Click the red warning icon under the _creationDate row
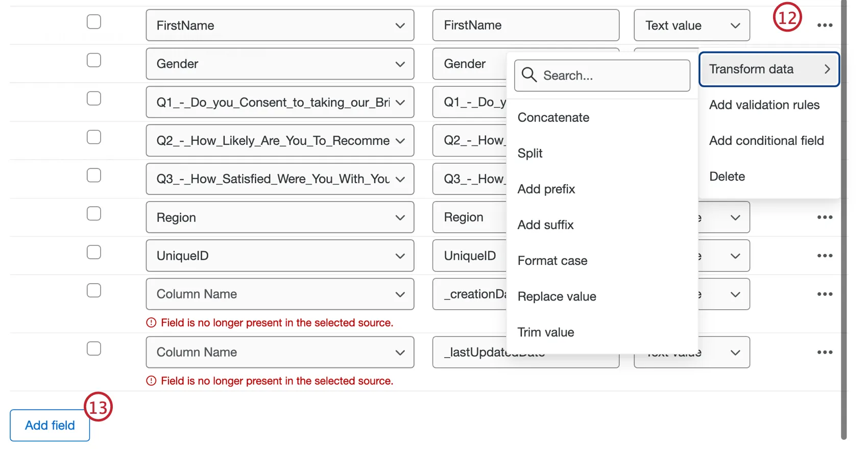Image resolution: width=868 pixels, height=451 pixels. 151,322
